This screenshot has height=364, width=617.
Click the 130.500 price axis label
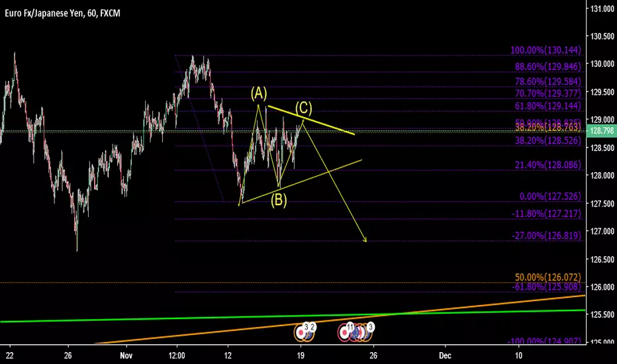602,36
